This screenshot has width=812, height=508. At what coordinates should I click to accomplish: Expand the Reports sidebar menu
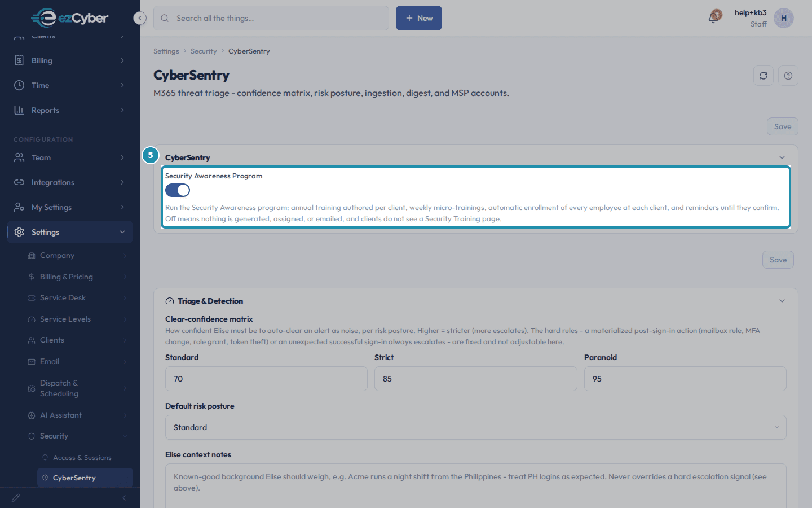[x=122, y=110]
